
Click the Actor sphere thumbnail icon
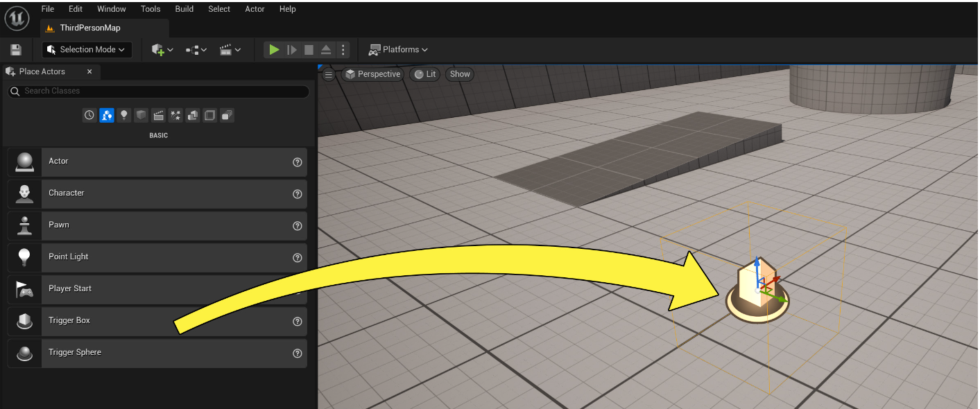25,162
